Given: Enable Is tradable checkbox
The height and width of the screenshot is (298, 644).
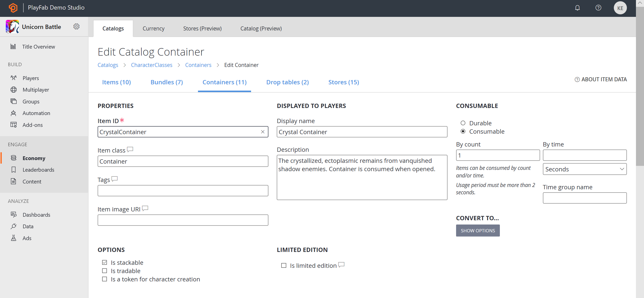Looking at the screenshot, I should pos(104,271).
